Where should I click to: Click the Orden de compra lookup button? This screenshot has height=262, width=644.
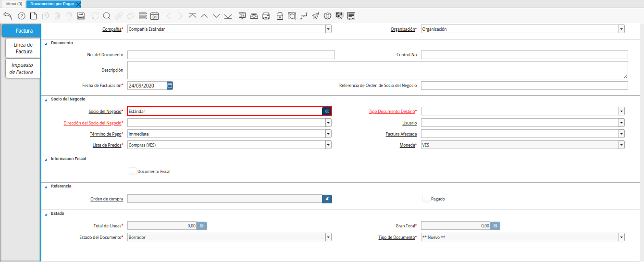coord(327,199)
